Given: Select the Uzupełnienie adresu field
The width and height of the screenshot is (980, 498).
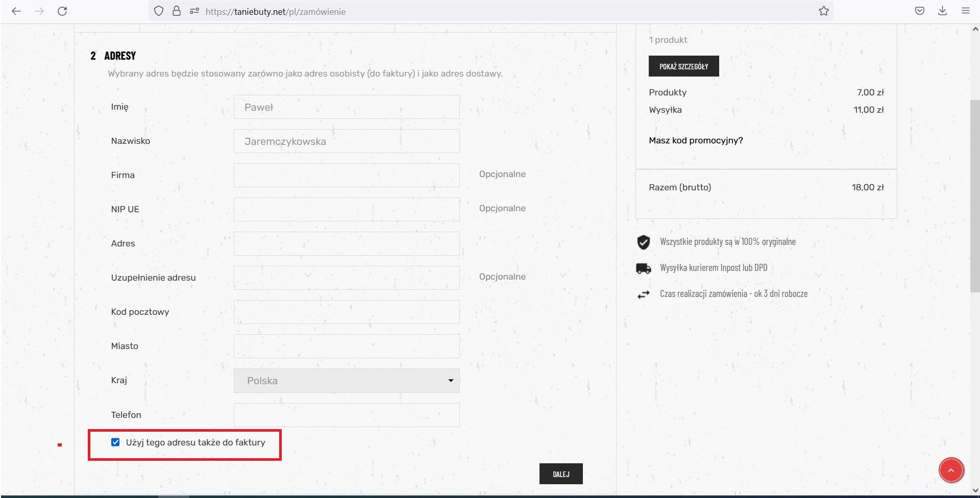Looking at the screenshot, I should [x=347, y=278].
